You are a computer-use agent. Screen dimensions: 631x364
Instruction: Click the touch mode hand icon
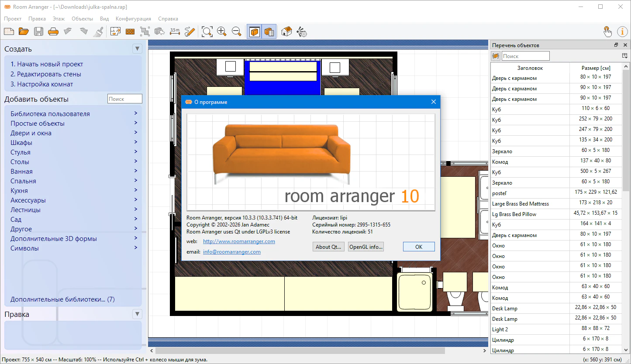tap(607, 31)
